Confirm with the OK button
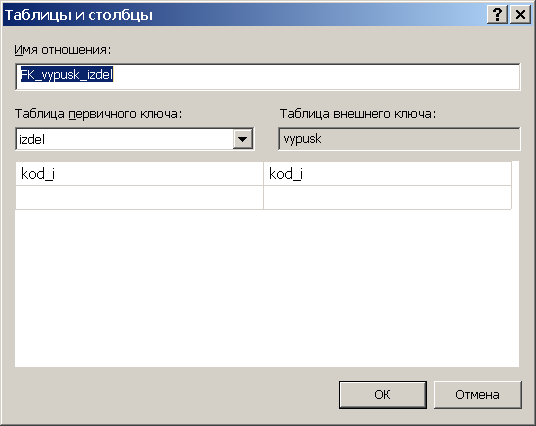This screenshot has height=426, width=536. (383, 395)
